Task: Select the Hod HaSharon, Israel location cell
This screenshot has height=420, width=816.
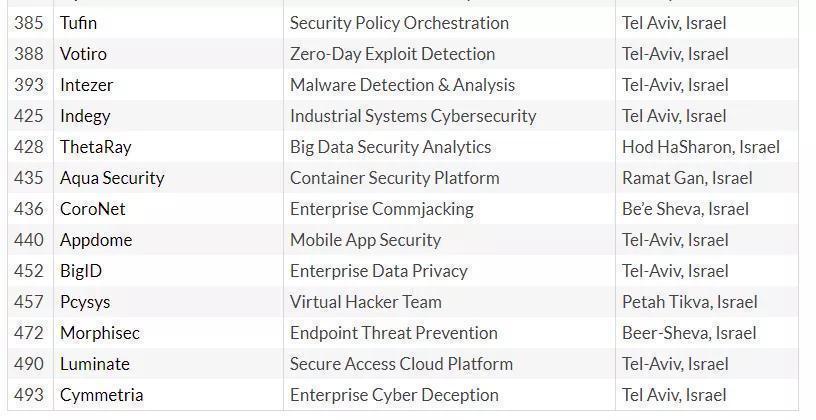Action: click(x=700, y=147)
